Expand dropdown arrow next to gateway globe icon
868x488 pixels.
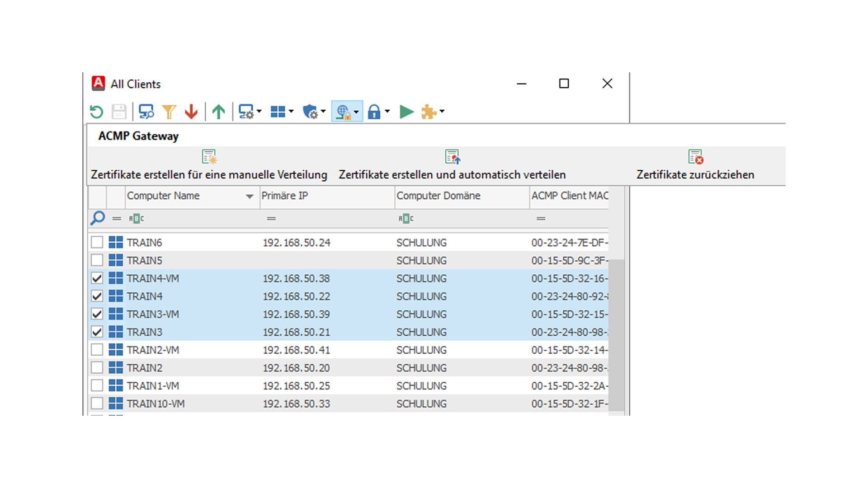tap(356, 112)
